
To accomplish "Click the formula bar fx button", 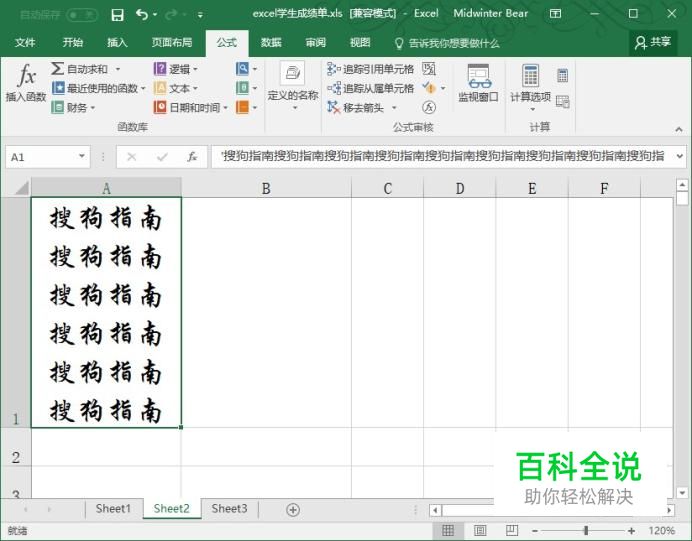I will 192,157.
